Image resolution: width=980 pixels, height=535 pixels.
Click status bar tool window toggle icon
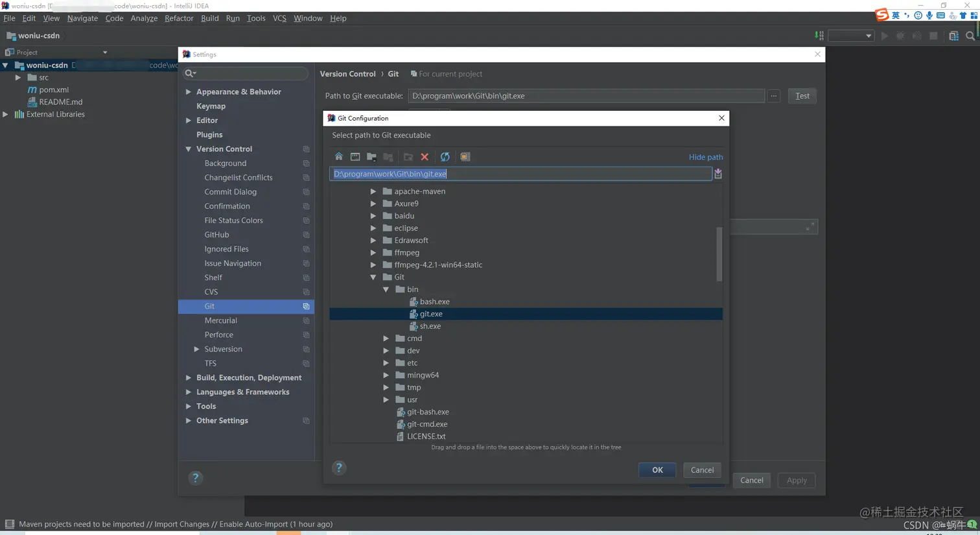click(x=9, y=524)
